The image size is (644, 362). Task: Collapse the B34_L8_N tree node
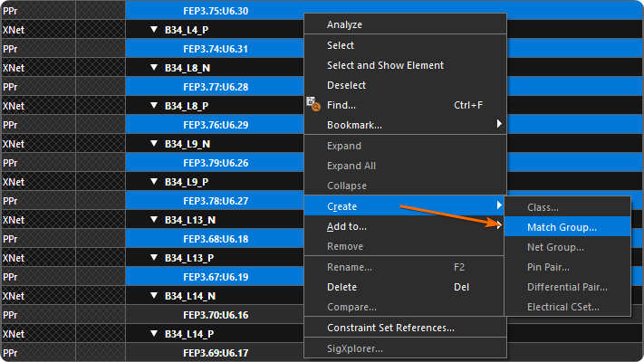pos(155,68)
